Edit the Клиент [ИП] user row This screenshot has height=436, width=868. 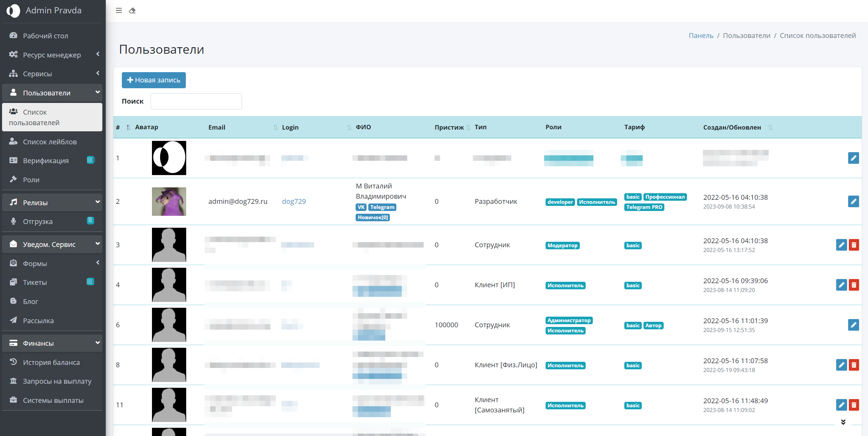[x=841, y=285]
